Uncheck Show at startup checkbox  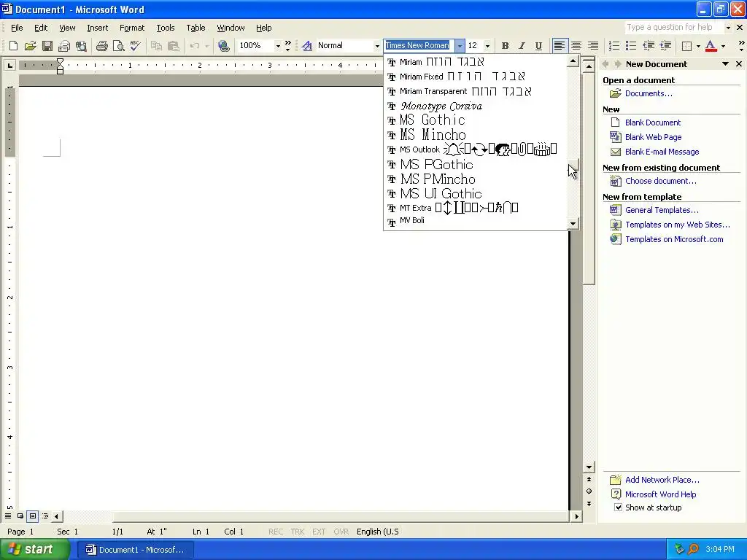tap(618, 507)
